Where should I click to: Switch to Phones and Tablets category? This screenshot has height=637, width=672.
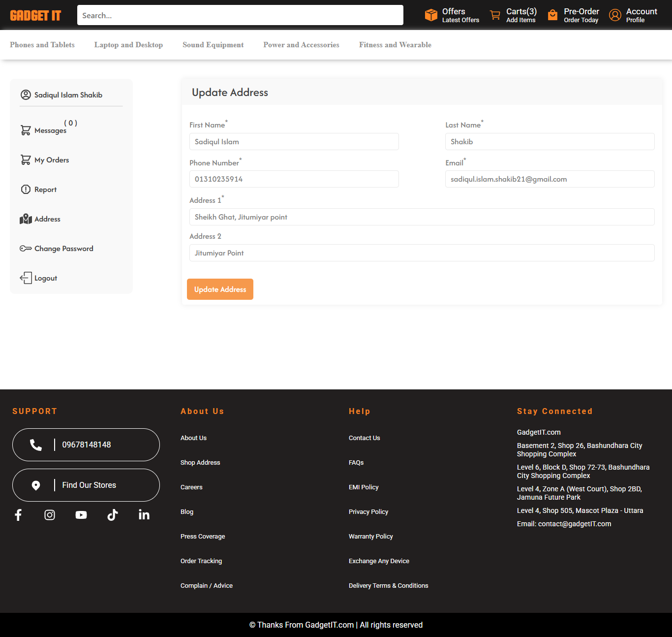pos(42,45)
